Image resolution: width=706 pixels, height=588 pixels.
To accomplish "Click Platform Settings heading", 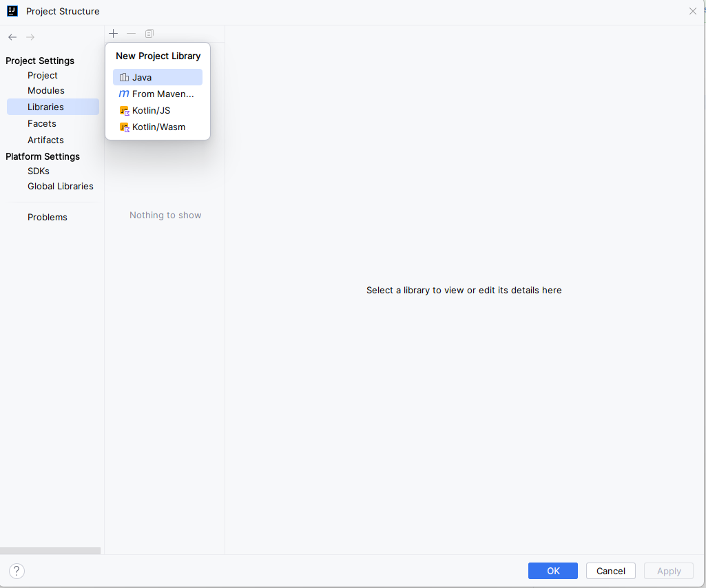I will tap(43, 156).
